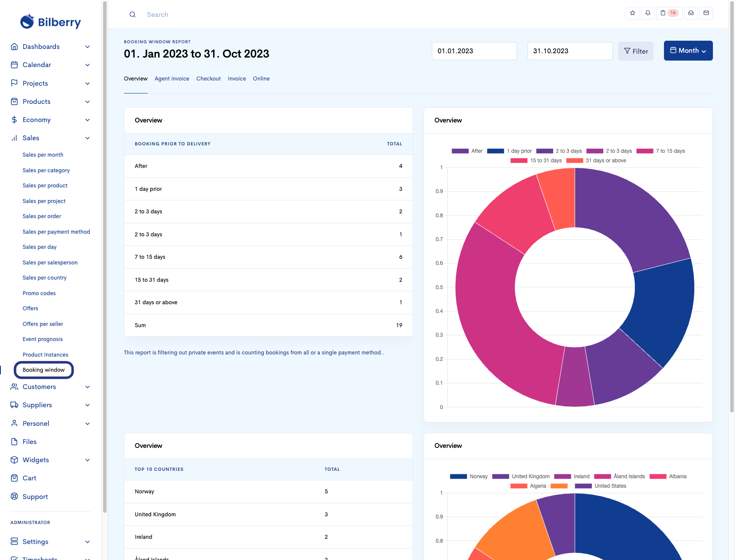735x560 pixels.
Task: Click the Files document icon
Action: [x=14, y=442]
